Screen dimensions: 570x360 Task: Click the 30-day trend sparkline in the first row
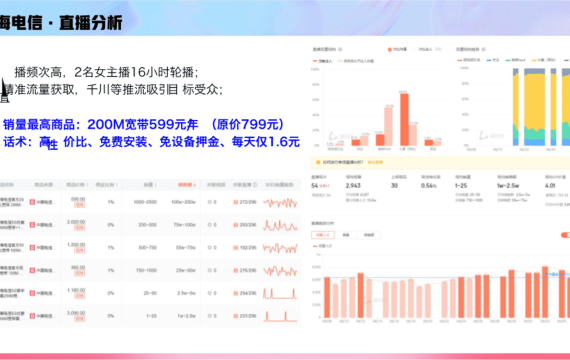tap(280, 203)
